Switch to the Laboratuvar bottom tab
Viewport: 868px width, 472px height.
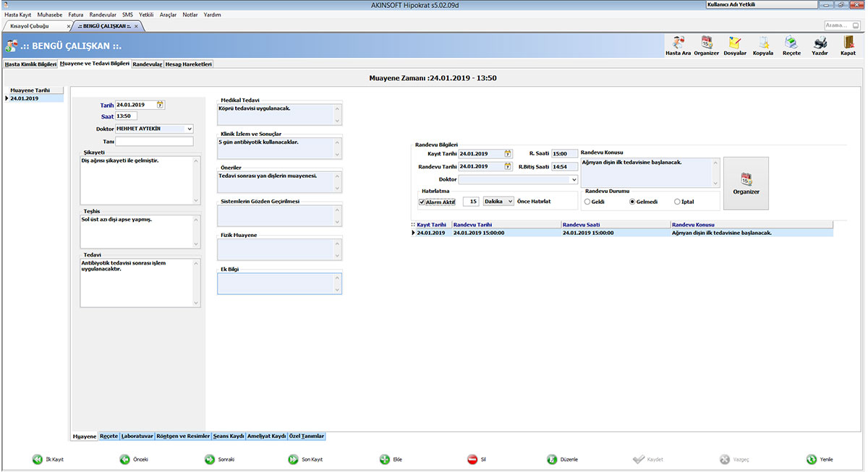coord(137,437)
